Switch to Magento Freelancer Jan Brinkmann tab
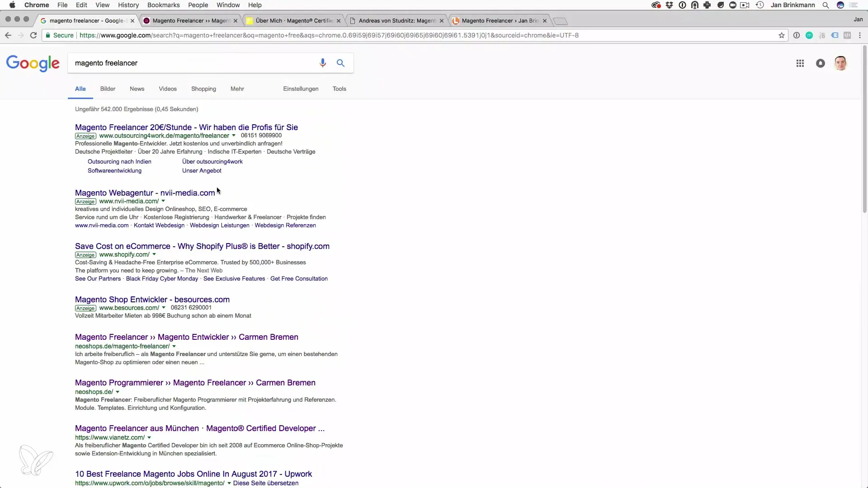The height and width of the screenshot is (488, 868). tap(499, 21)
